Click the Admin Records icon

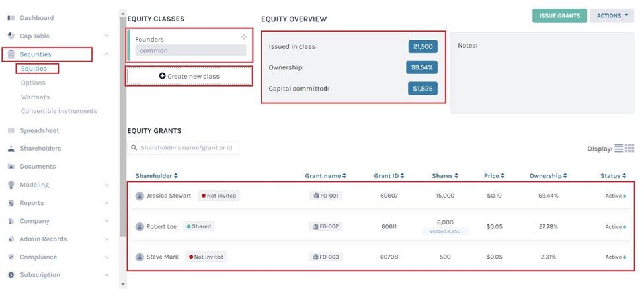(11, 239)
